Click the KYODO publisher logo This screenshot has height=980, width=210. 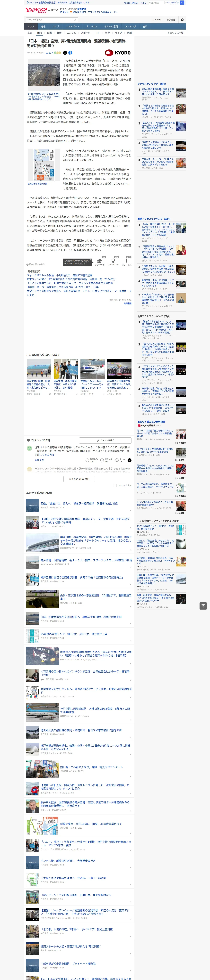[x=118, y=53]
